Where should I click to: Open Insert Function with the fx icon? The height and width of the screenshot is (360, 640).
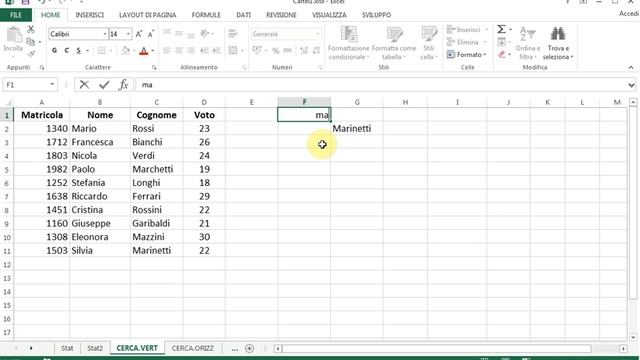pyautogui.click(x=123, y=85)
